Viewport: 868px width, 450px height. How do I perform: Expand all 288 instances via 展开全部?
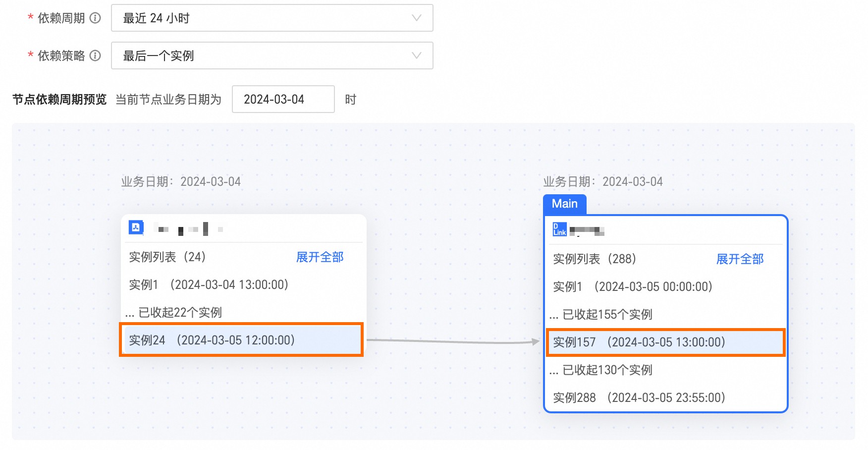740,259
